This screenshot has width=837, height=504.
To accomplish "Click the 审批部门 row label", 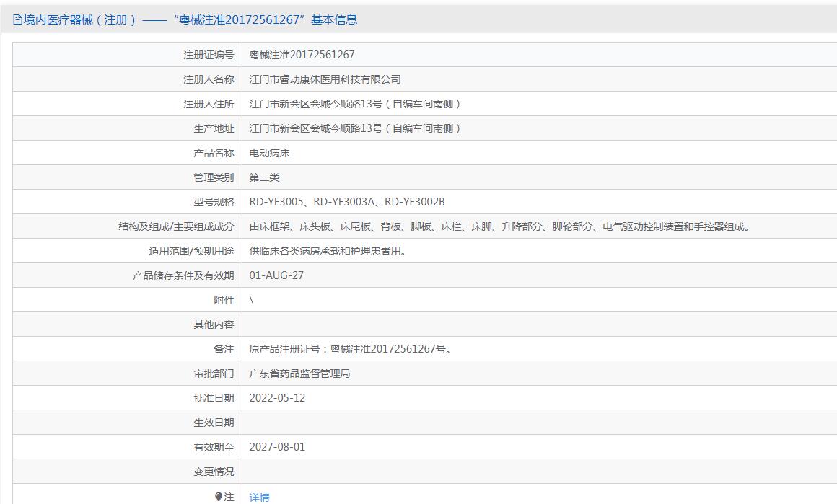I will pos(214,373).
